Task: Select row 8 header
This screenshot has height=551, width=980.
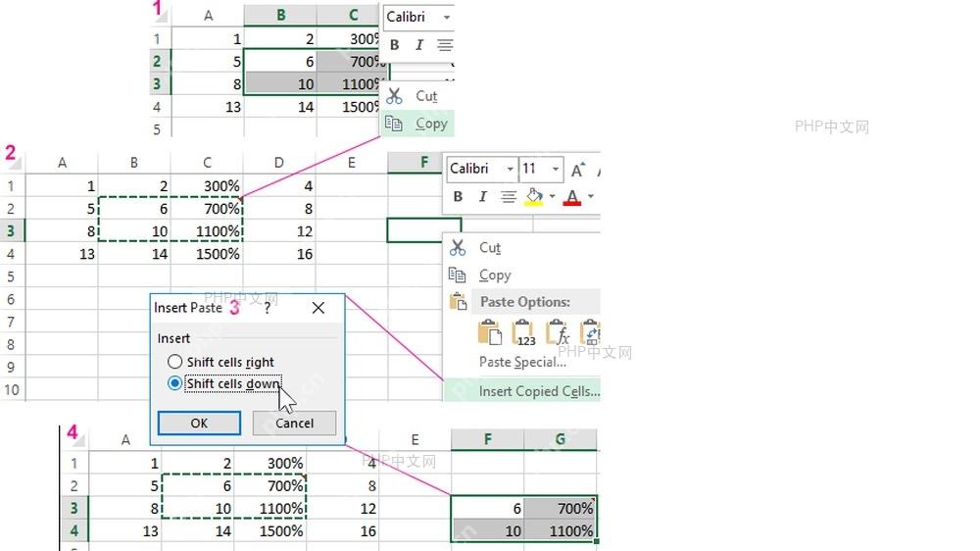Action: pyautogui.click(x=11, y=344)
